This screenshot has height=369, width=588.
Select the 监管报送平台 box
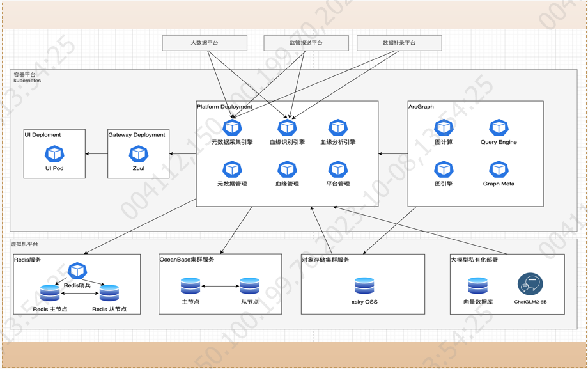(306, 43)
